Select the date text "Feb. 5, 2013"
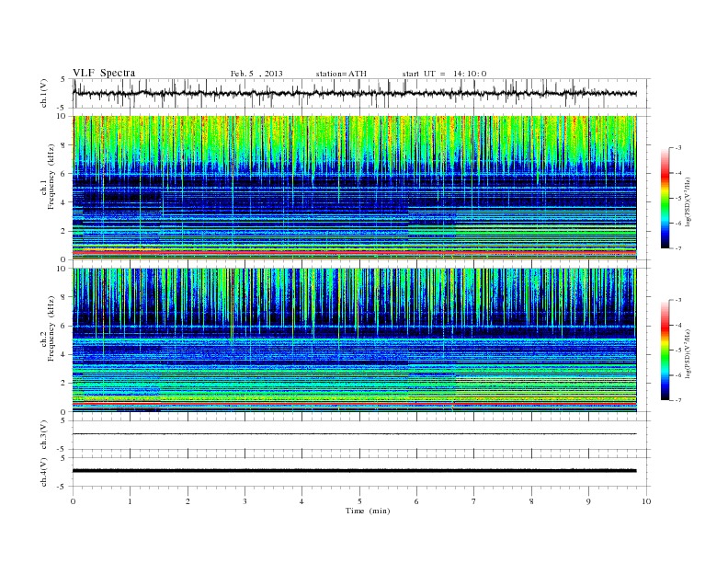 256,74
